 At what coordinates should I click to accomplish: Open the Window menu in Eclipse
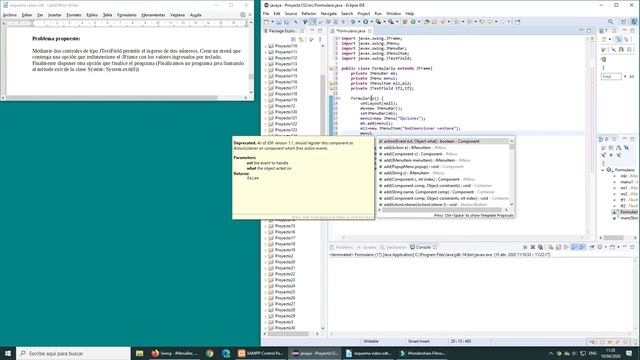(393, 13)
